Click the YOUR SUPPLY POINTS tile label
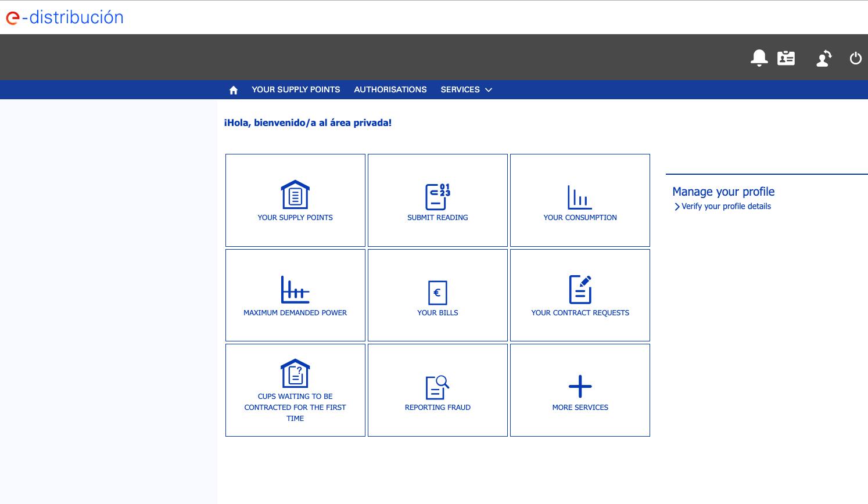The height and width of the screenshot is (504, 868). [295, 218]
